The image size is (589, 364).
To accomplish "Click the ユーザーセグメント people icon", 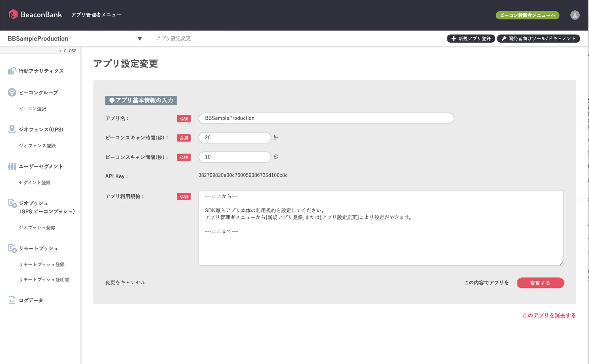I will click(12, 166).
